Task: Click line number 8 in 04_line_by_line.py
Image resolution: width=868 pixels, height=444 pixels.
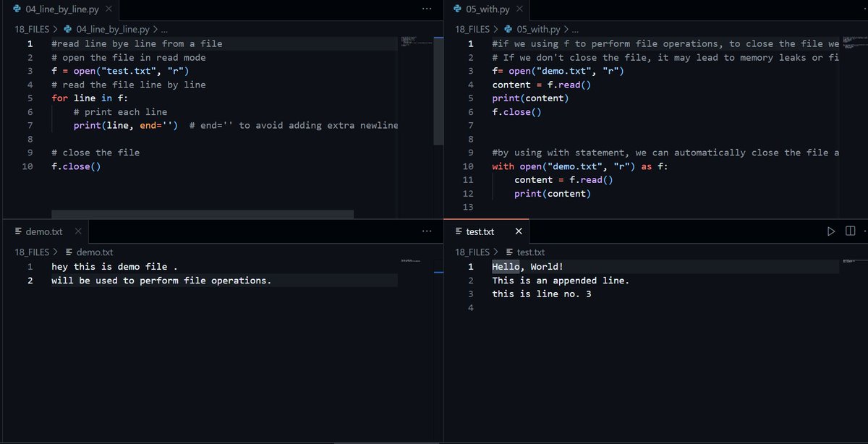Action: [x=30, y=139]
